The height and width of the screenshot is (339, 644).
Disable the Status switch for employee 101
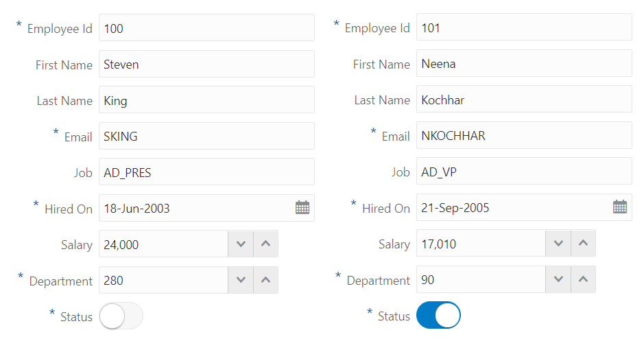439,316
